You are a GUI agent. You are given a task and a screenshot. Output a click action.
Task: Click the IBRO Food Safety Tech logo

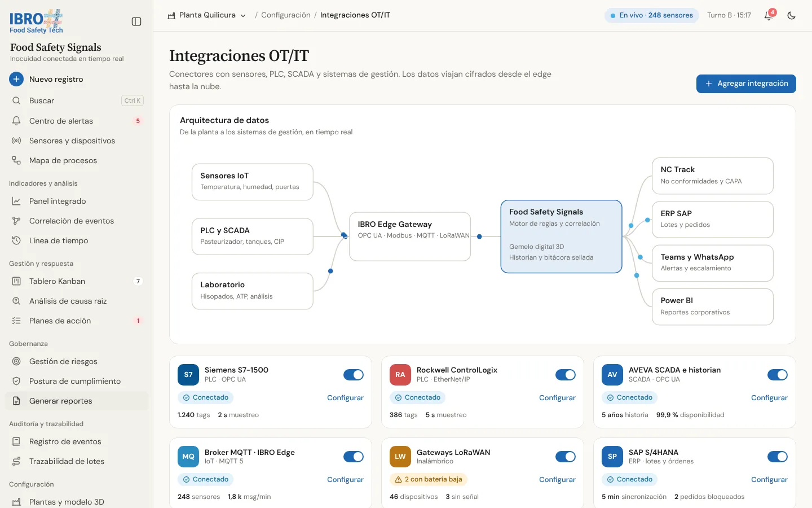(x=36, y=21)
